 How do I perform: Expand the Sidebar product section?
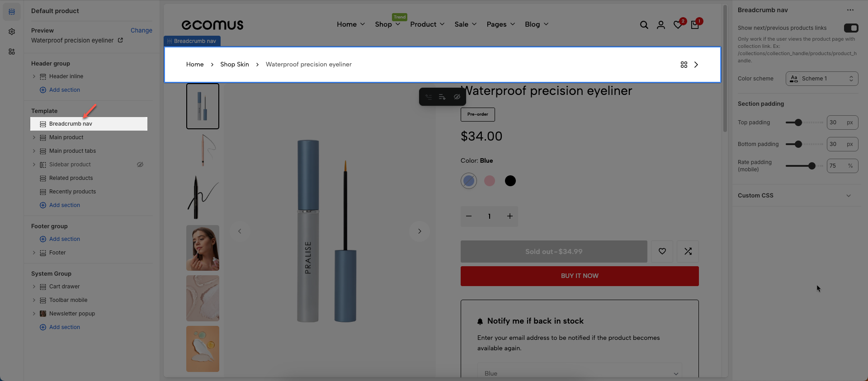[x=34, y=165]
